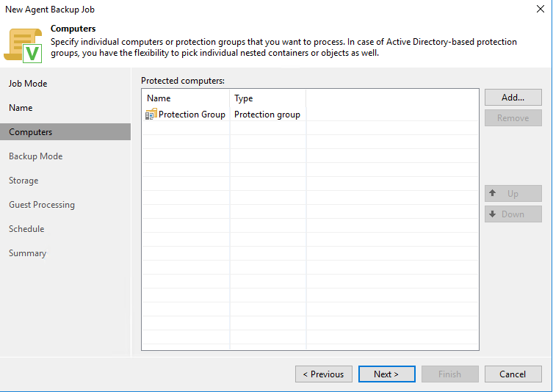The width and height of the screenshot is (553, 392).
Task: Close the New Agent Backup Job dialog
Action: coord(541,10)
